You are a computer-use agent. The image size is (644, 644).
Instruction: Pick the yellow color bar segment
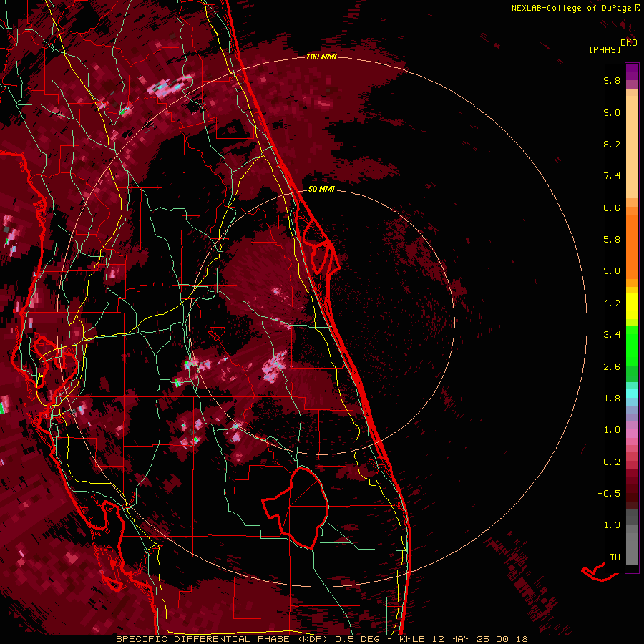click(632, 306)
